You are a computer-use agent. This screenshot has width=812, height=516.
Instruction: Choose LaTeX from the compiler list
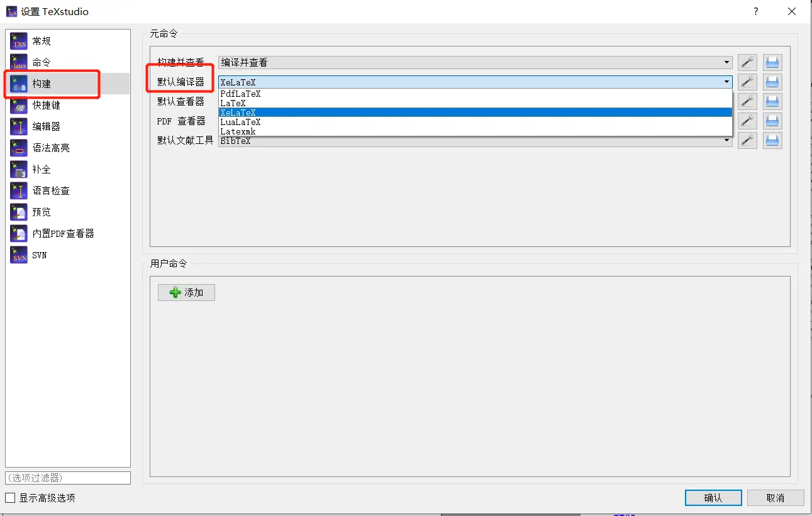click(476, 103)
